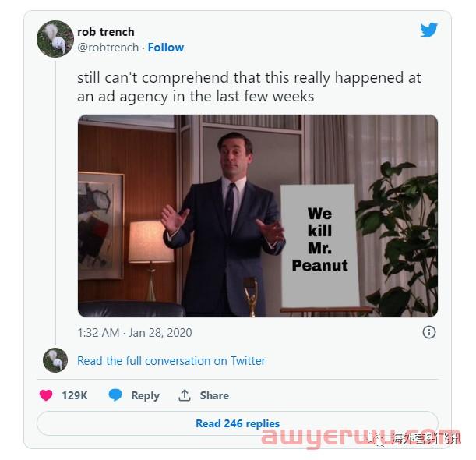Open the info circle icon beside the timestamp
This screenshot has height=460, width=476.
pyautogui.click(x=428, y=332)
